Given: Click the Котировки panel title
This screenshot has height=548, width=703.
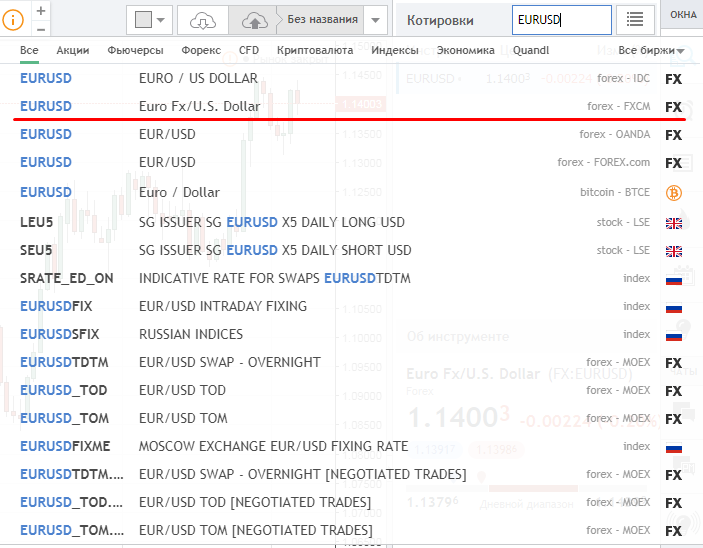Looking at the screenshot, I should click(440, 21).
